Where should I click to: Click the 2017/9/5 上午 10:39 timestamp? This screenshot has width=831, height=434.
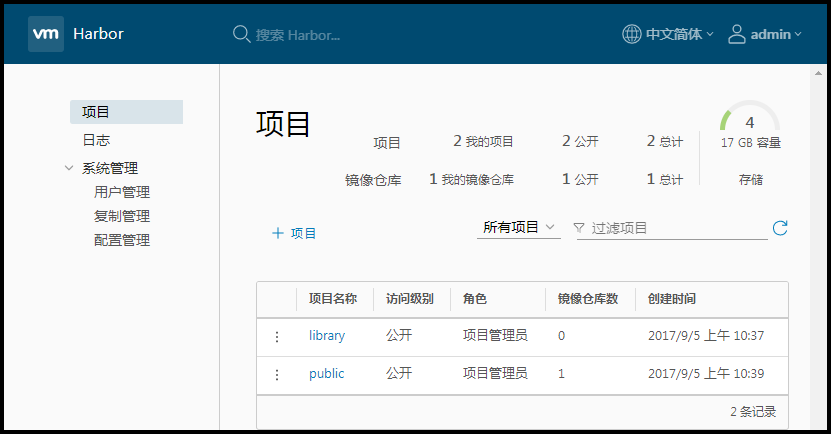706,374
